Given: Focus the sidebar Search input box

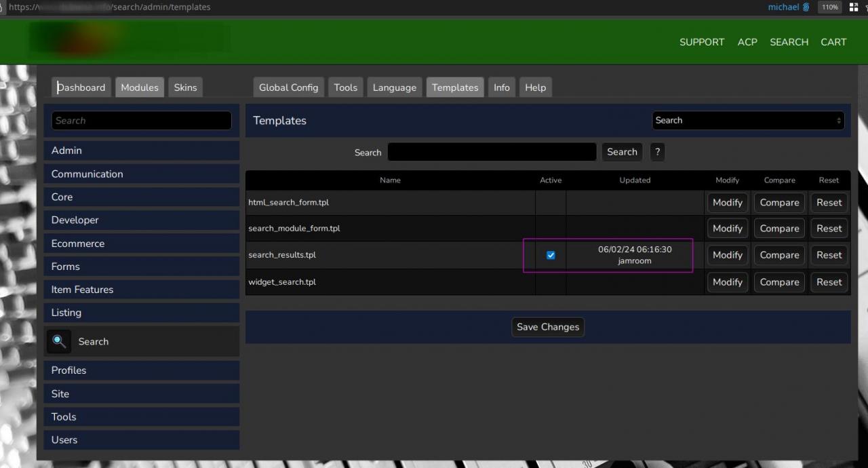Looking at the screenshot, I should [x=142, y=121].
